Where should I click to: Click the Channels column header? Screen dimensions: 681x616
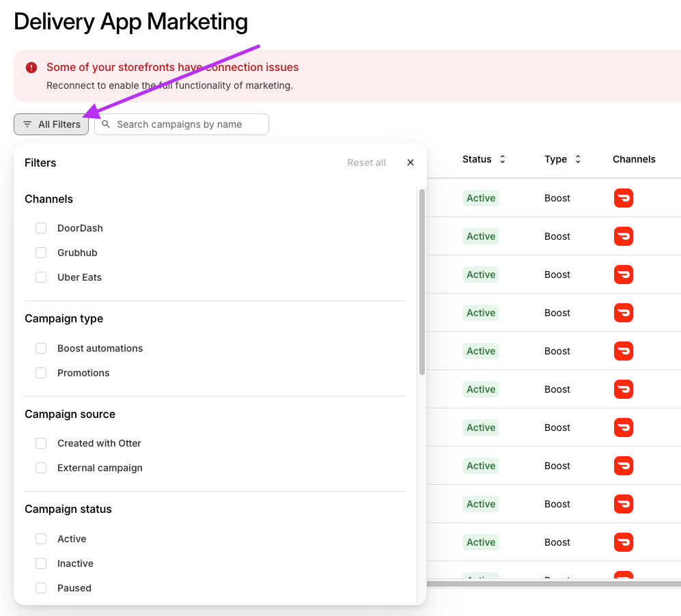click(x=634, y=159)
